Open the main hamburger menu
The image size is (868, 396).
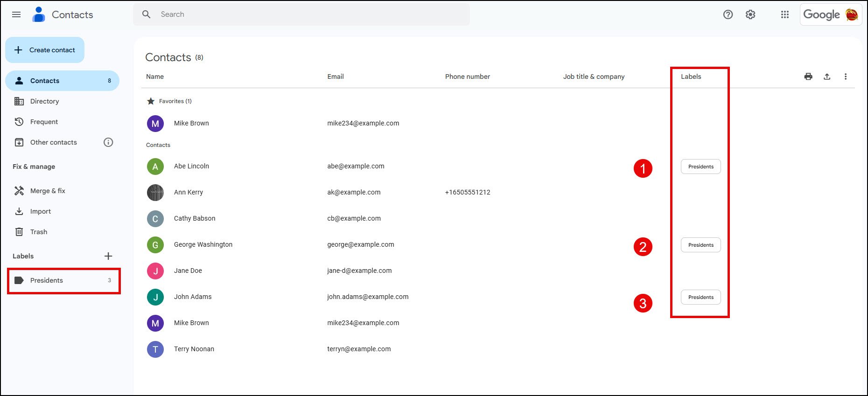click(16, 14)
